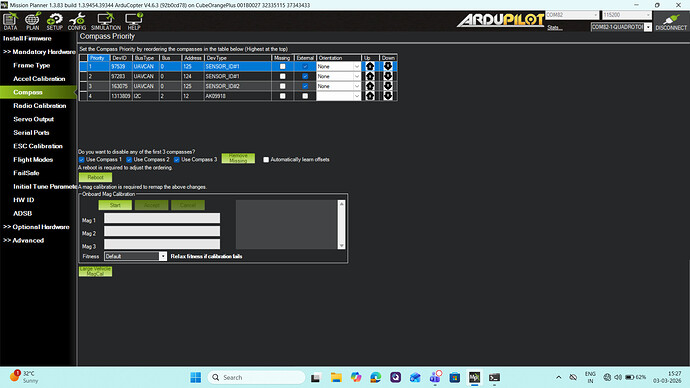The width and height of the screenshot is (690, 388).
Task: Select Frame Type in sidebar
Action: click(x=32, y=66)
